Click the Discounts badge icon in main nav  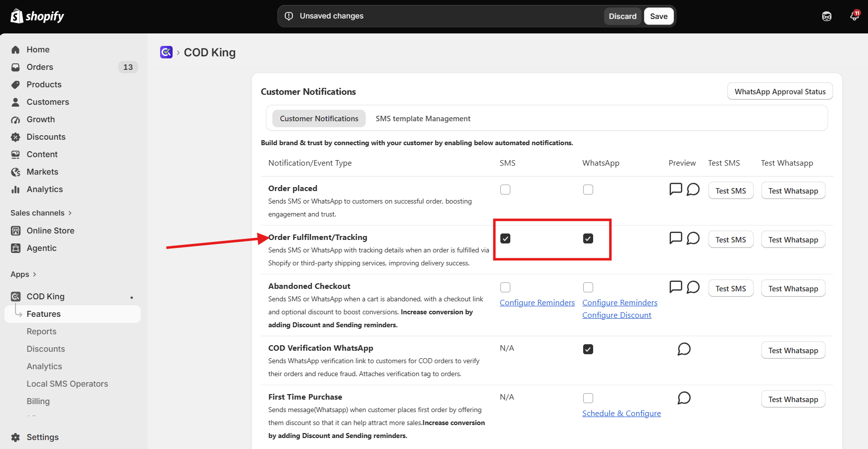click(x=15, y=137)
